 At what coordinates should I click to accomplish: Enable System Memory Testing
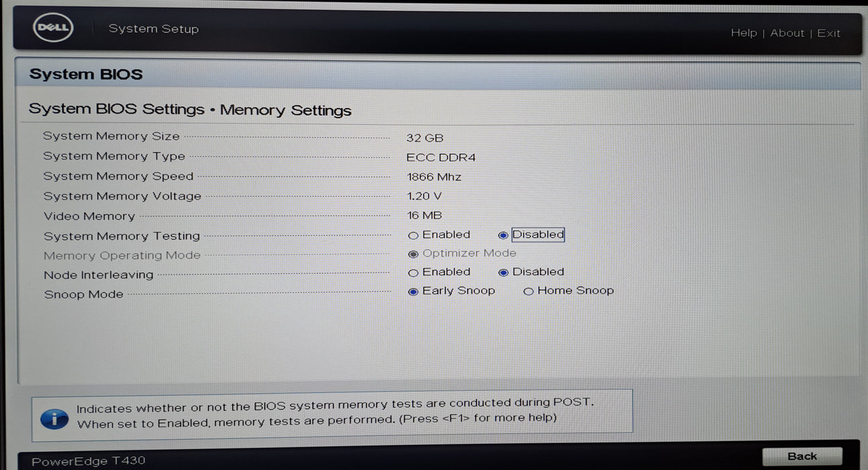[413, 236]
